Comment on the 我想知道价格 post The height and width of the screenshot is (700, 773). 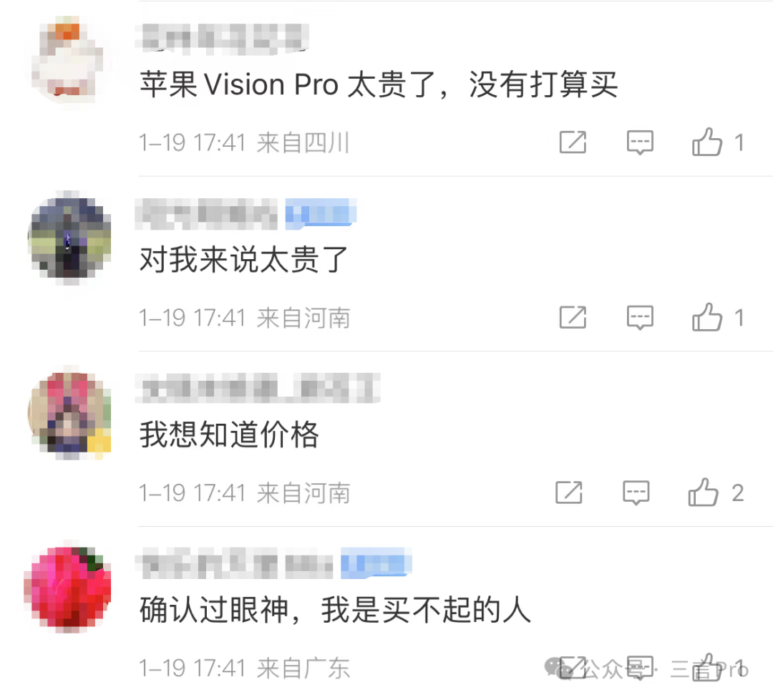(x=636, y=493)
